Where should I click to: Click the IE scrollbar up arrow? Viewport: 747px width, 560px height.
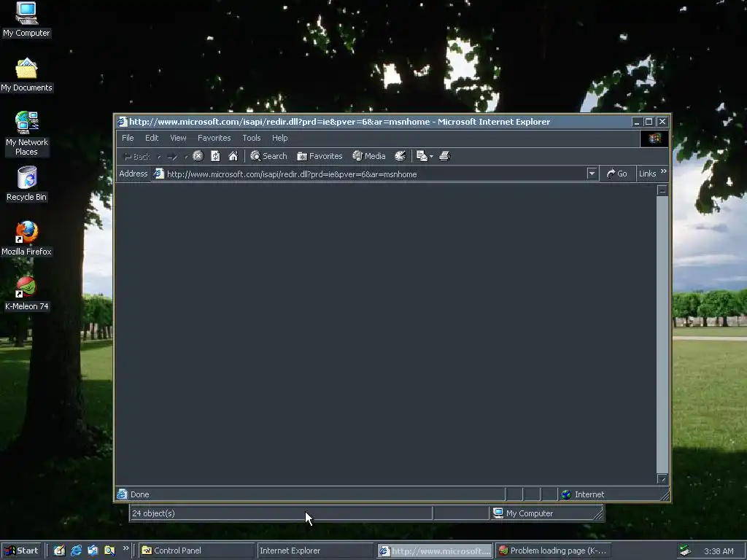click(x=662, y=190)
